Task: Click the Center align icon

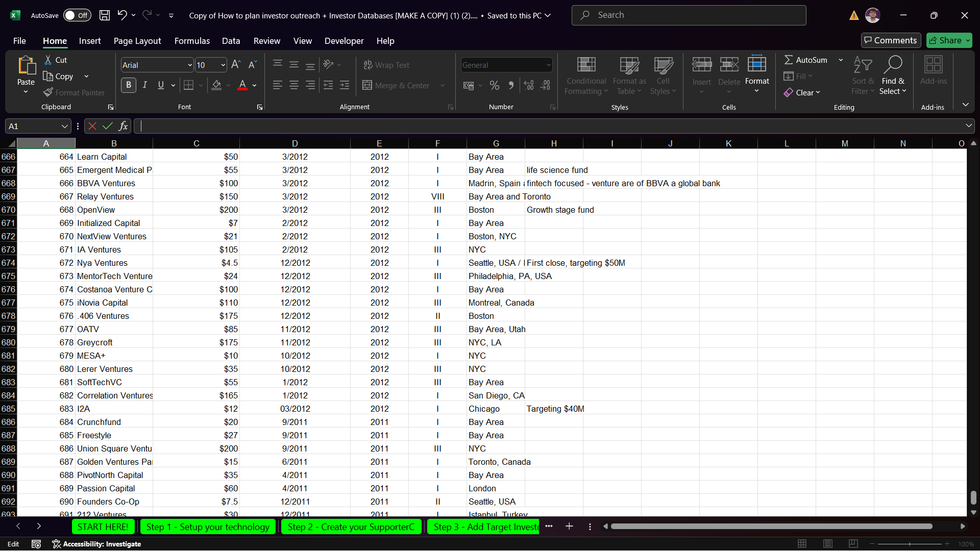Action: pyautogui.click(x=294, y=85)
